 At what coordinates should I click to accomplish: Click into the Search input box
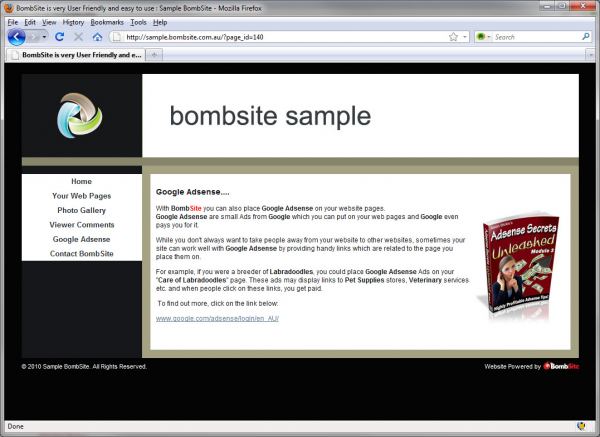[x=536, y=37]
